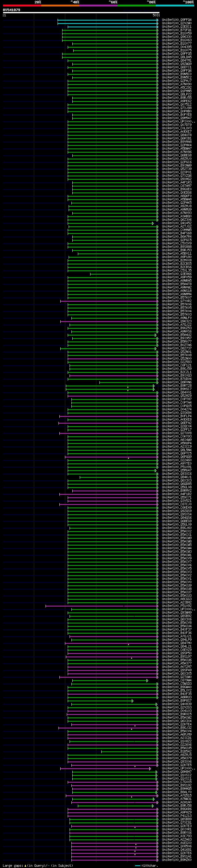Select the AV541079 query label

11,10
